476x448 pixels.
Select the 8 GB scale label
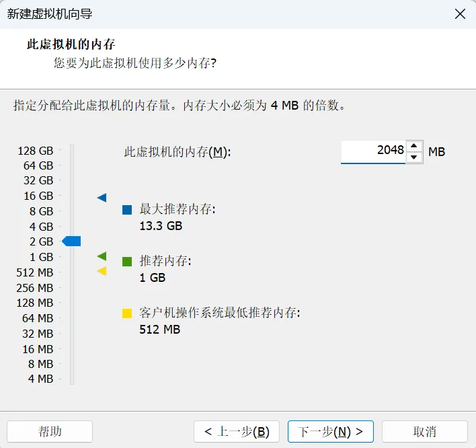click(x=41, y=211)
